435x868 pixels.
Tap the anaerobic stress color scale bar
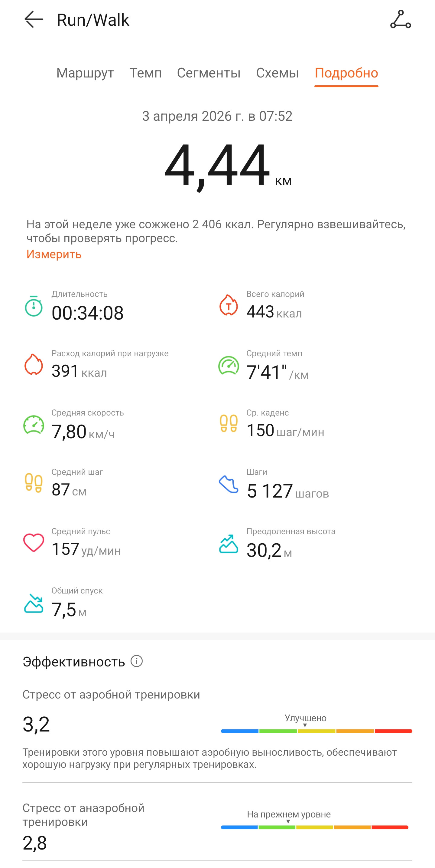(314, 827)
